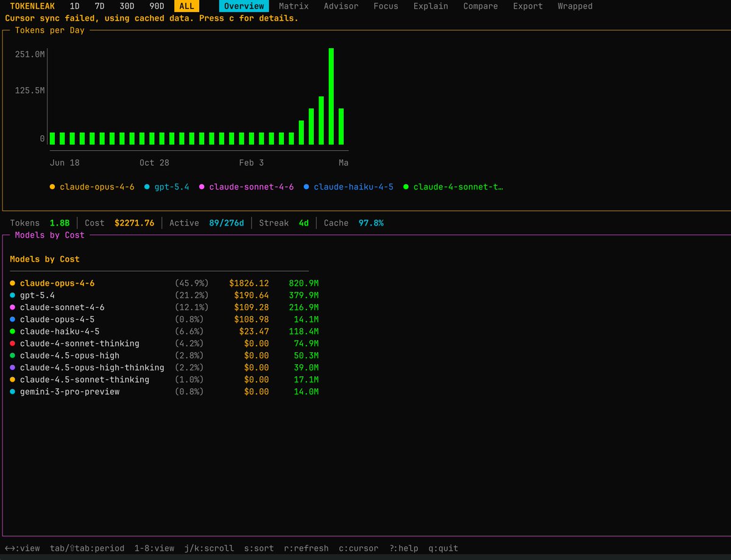Click the claude-opus-4-6 label in the chart legend
Viewport: 731px width, 560px height.
click(x=97, y=187)
